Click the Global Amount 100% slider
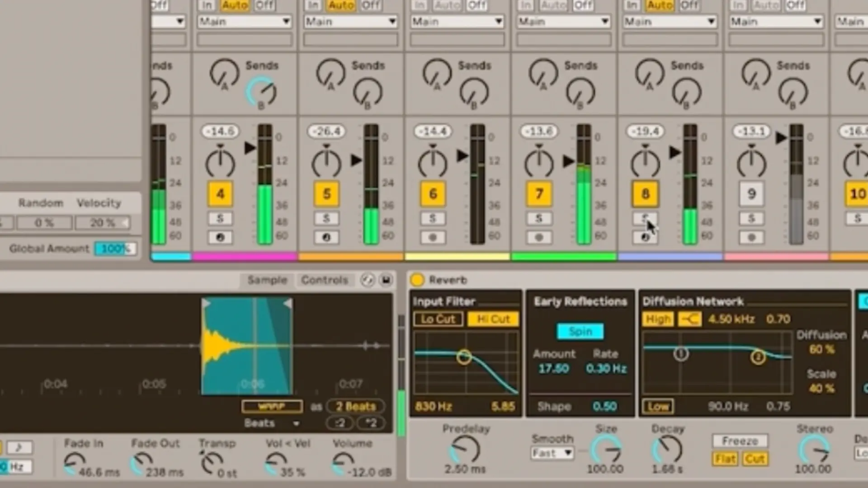 pos(116,249)
